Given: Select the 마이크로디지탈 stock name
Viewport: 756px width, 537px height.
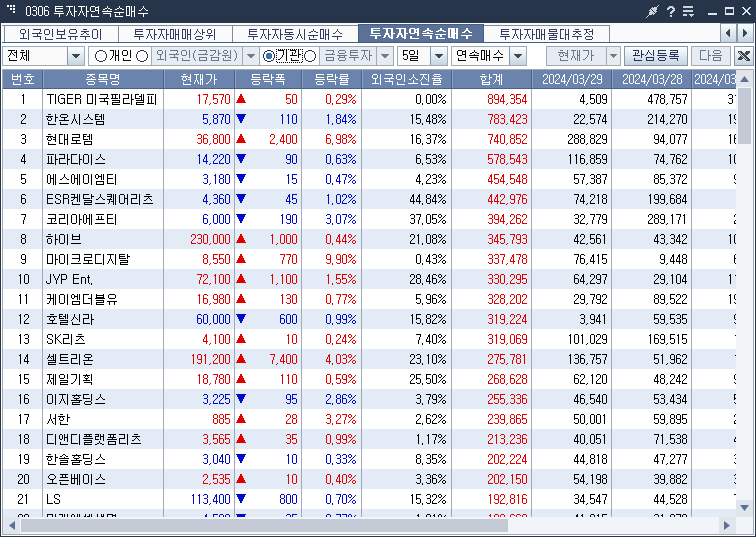Looking at the screenshot, I should (88, 259).
